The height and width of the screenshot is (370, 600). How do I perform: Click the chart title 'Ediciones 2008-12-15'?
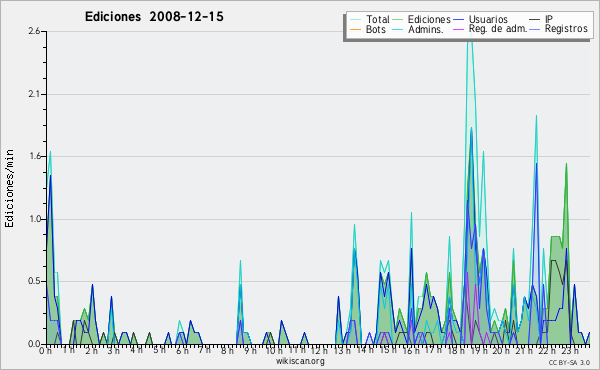pos(154,17)
